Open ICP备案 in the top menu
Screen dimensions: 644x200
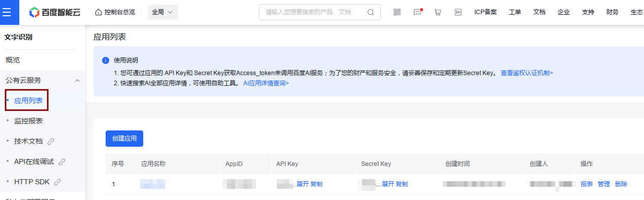486,12
